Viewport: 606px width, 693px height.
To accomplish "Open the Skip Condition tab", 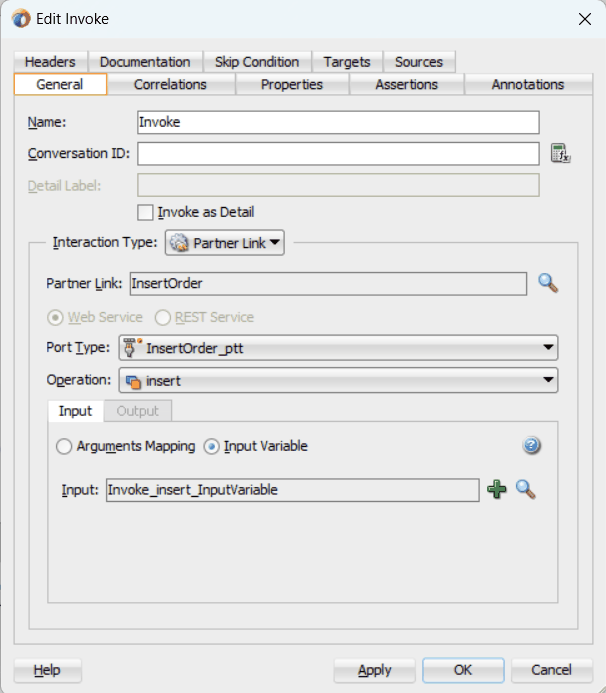I will pyautogui.click(x=257, y=62).
